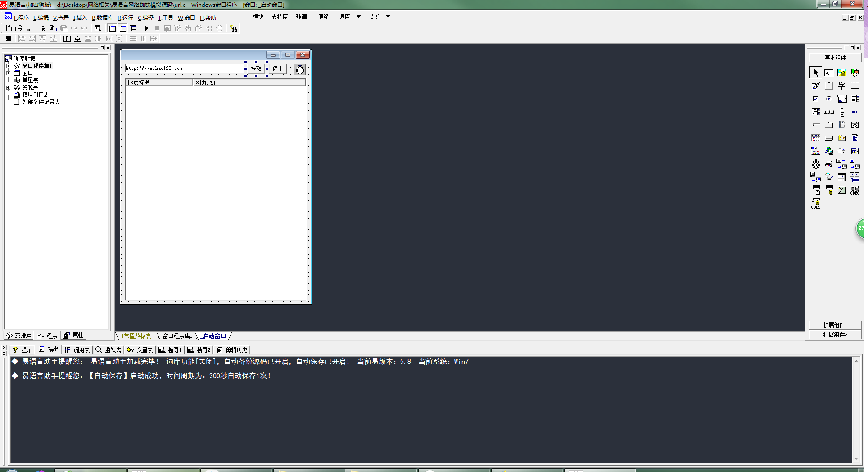This screenshot has height=472, width=868.
Task: Click the Save file toolbar icon
Action: pyautogui.click(x=29, y=28)
